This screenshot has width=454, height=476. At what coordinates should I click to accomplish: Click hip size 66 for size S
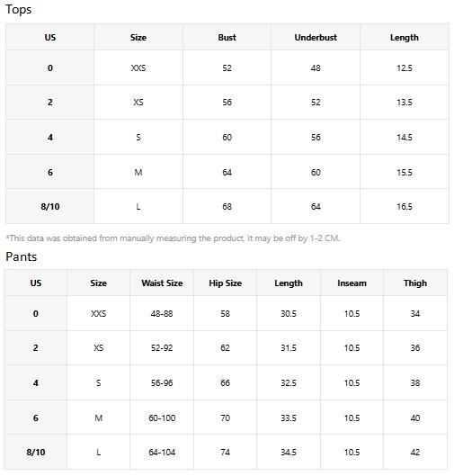225,382
